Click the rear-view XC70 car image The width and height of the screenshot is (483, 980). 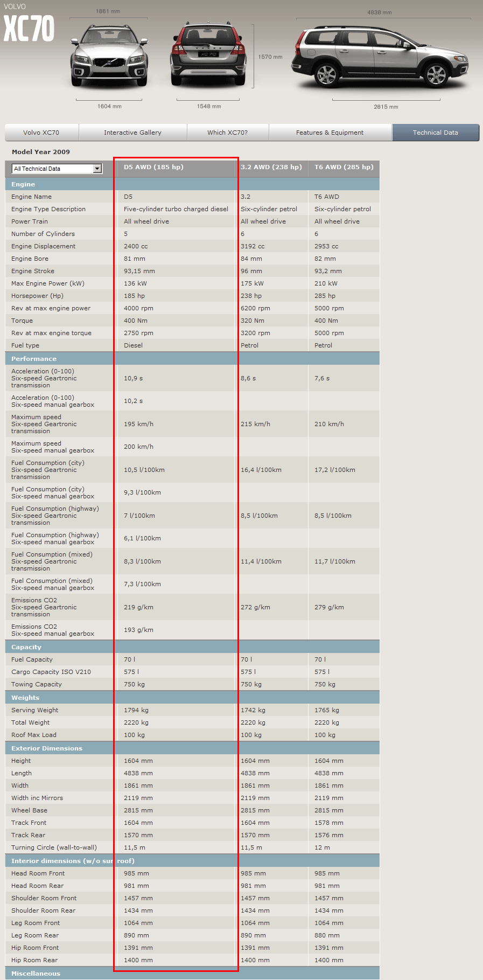click(208, 54)
